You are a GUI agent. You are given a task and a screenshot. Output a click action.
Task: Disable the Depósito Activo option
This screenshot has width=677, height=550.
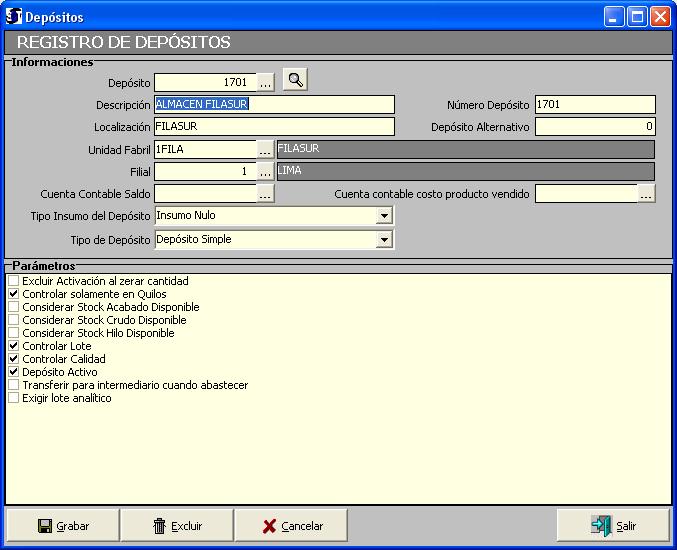pos(13,372)
